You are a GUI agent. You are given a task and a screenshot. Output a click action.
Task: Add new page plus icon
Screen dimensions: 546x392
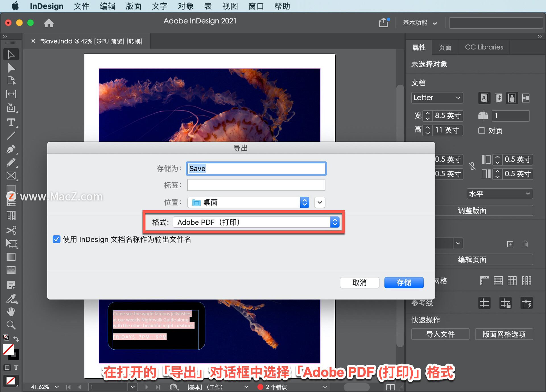[510, 244]
